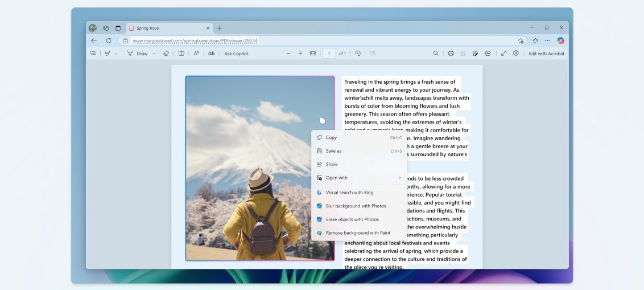Save PDF as with edits icon
644x290 pixels.
pos(475,54)
